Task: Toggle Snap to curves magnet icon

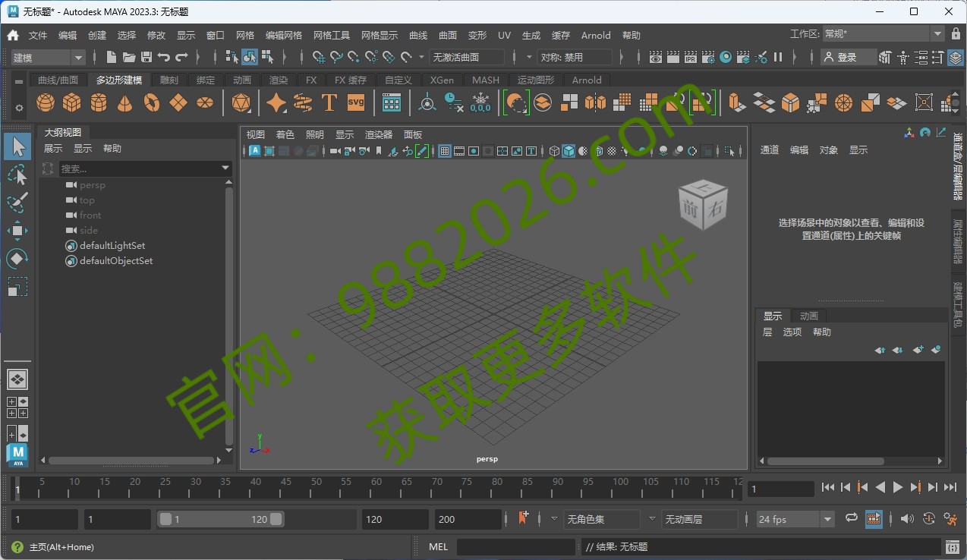Action: point(337,57)
